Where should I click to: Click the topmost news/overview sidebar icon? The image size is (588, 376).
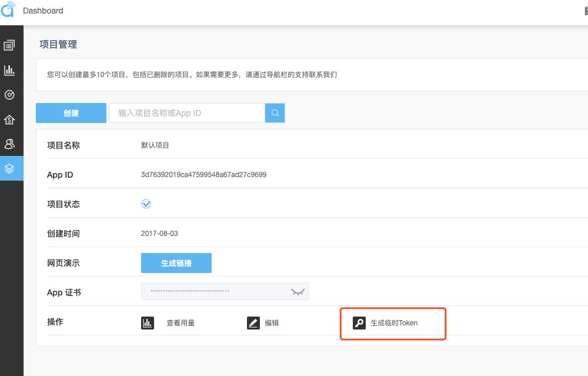[9, 45]
